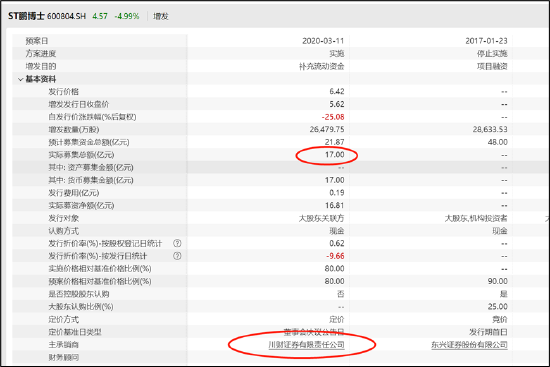Click issuance cost value 0.19
The height and width of the screenshot is (367, 550).
[337, 193]
